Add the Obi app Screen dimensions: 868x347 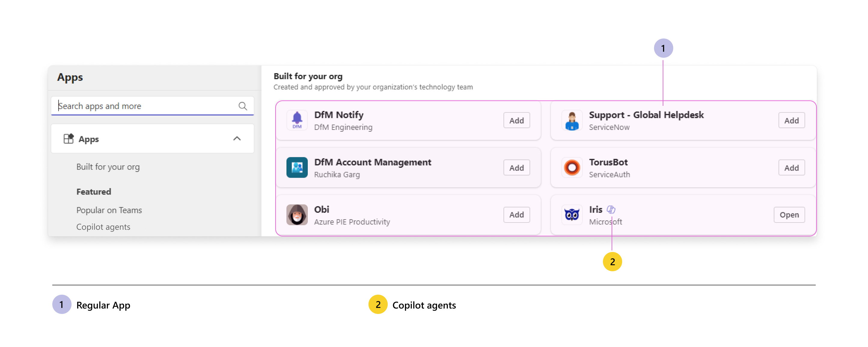[x=516, y=215]
